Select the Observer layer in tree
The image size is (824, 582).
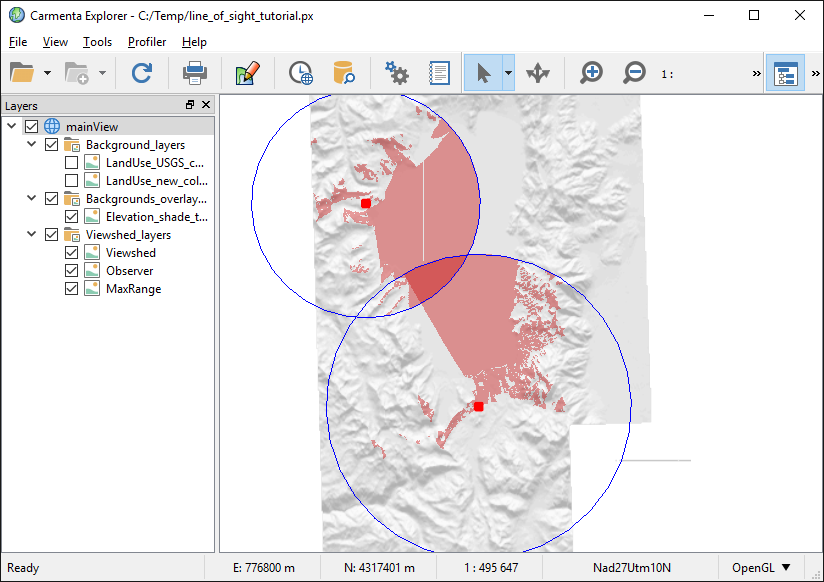coord(130,271)
